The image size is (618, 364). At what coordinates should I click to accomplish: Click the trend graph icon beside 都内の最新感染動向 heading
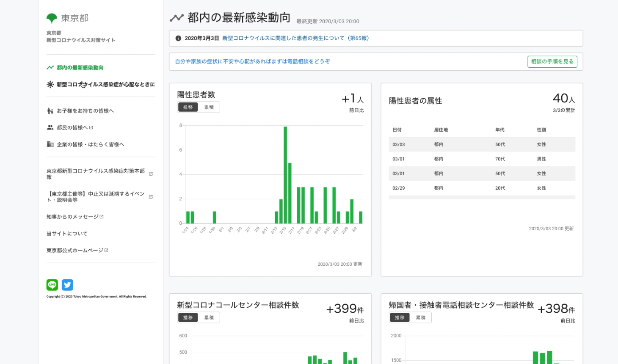177,18
